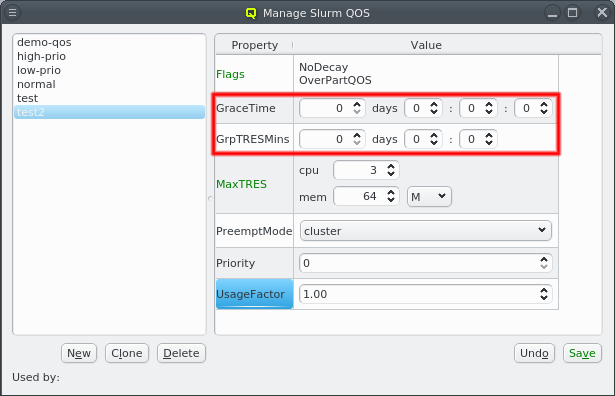Select test2 in the QOS list
This screenshot has width=615, height=396.
point(109,112)
